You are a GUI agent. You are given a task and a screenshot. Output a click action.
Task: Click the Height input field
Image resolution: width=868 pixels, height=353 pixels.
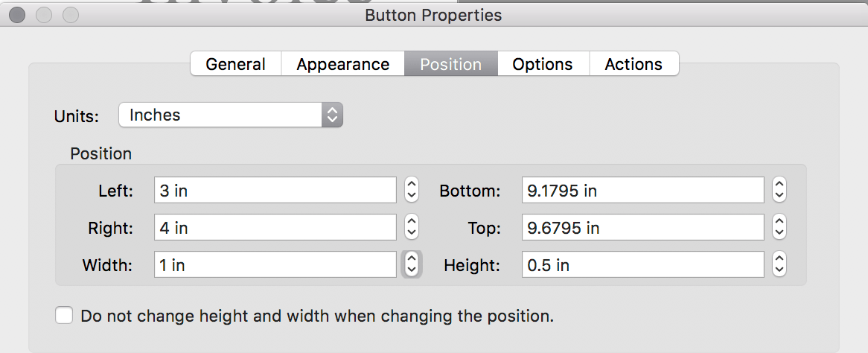tap(642, 264)
